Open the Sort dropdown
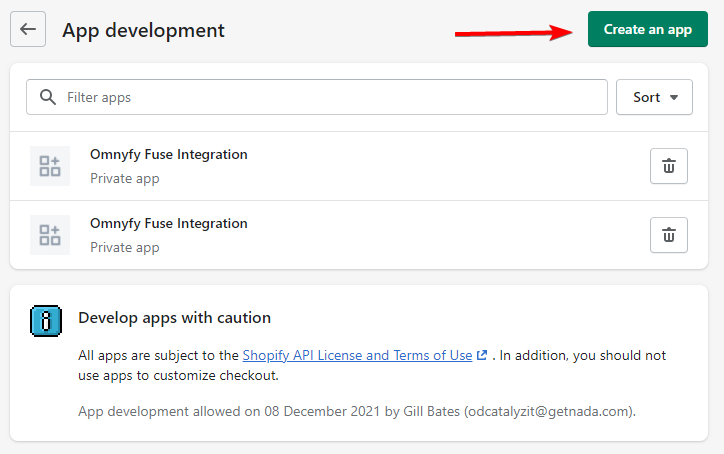This screenshot has width=724, height=454. pos(654,97)
